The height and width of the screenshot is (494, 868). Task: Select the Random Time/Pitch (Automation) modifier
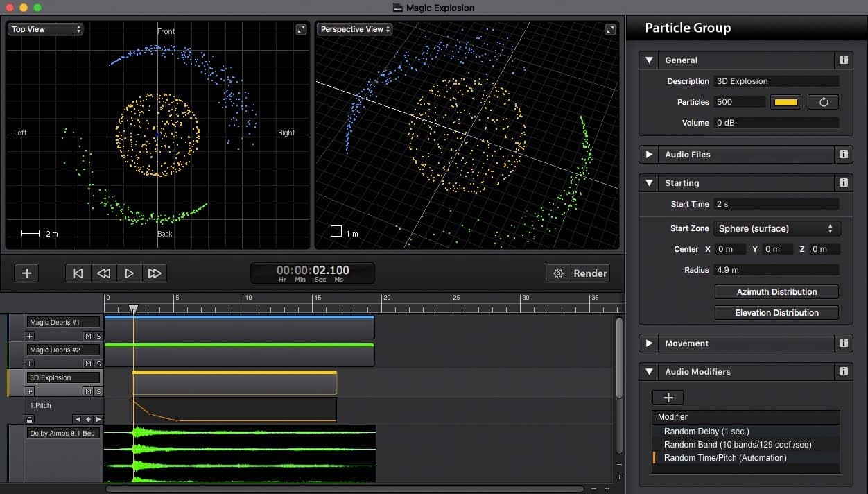[x=746, y=458]
